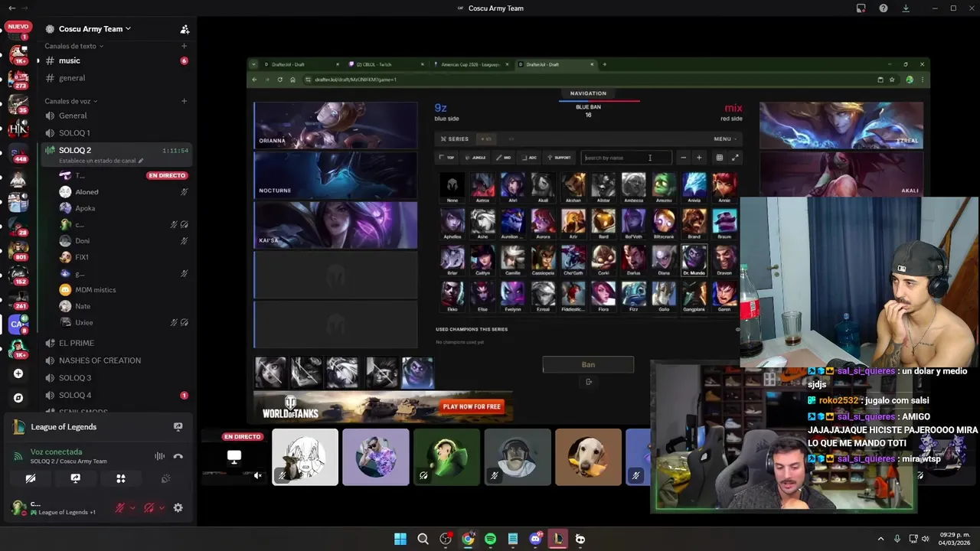The height and width of the screenshot is (551, 980).
Task: Open the Discord inbox icon in title bar
Action: click(861, 8)
